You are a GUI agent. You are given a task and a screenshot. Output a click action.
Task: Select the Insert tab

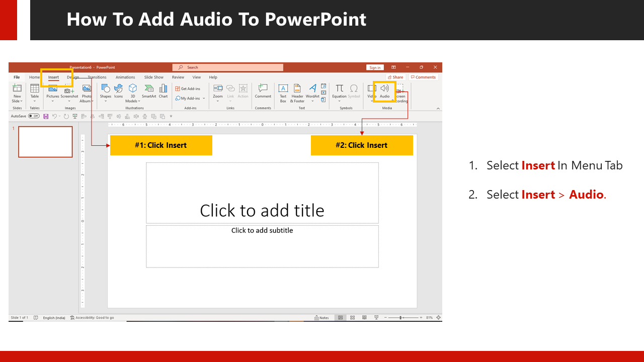[53, 77]
